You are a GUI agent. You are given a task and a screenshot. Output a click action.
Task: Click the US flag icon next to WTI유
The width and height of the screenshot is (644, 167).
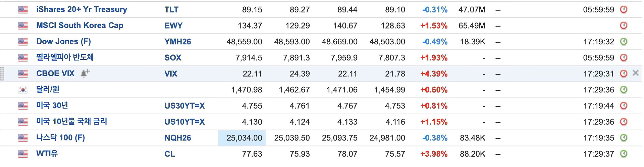23,154
